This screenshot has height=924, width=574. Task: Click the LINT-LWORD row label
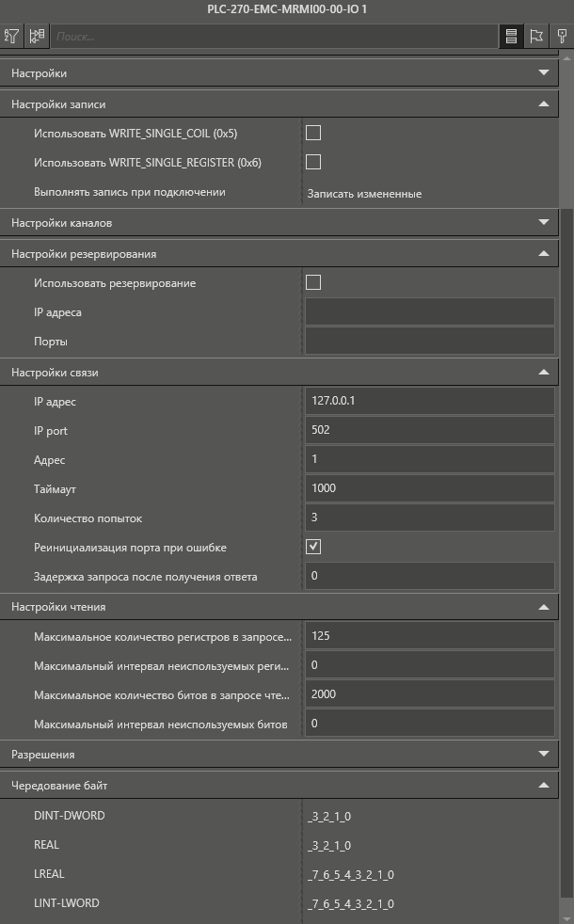click(67, 902)
